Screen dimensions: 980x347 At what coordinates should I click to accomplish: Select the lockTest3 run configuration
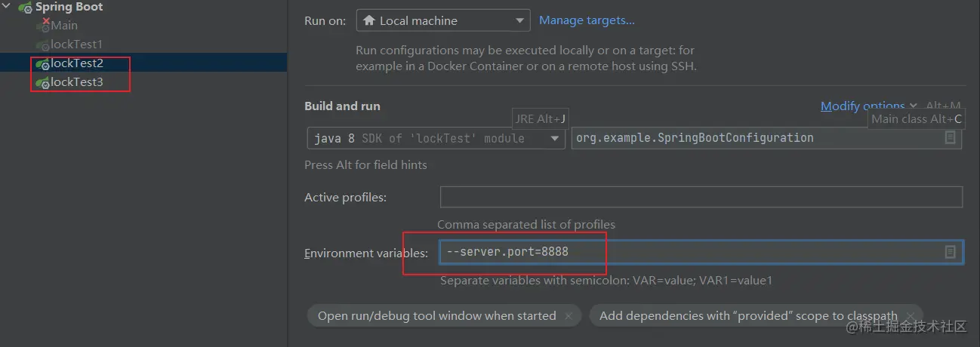(76, 82)
